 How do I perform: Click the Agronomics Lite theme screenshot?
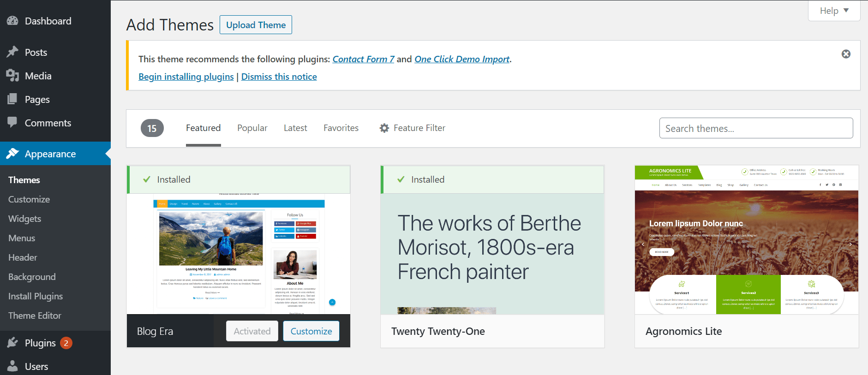click(x=747, y=240)
